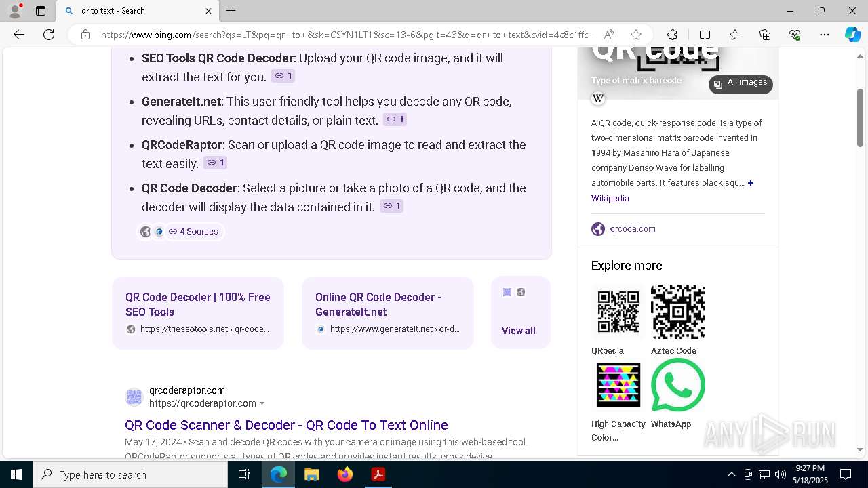The height and width of the screenshot is (488, 868).
Task: Open Collections icon in toolbar
Action: point(765,35)
